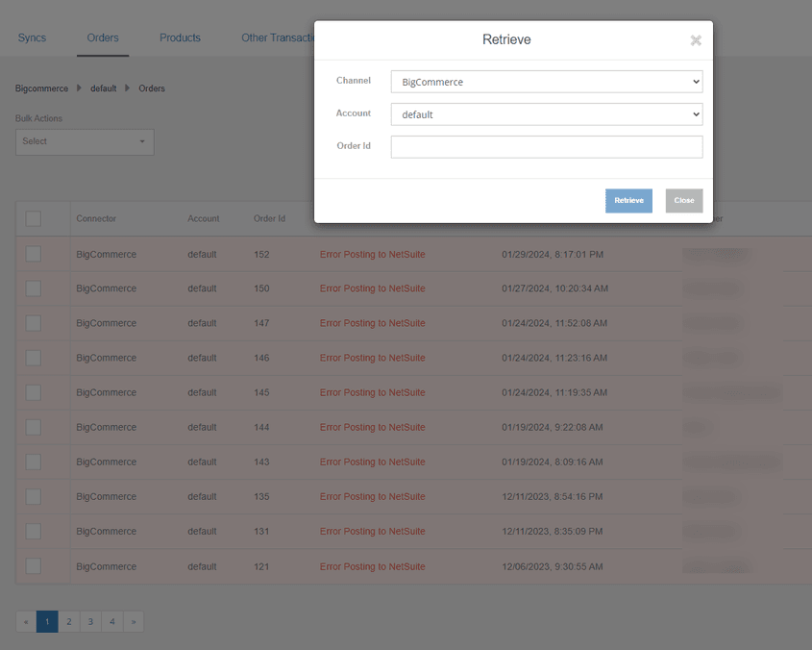
Task: Check the checkbox for order 147
Action: point(33,323)
